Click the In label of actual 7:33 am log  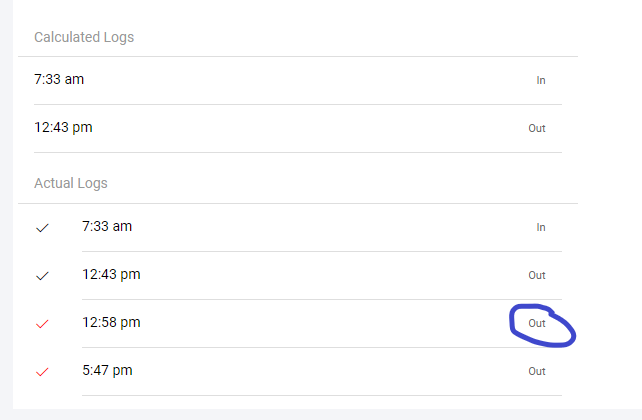click(x=541, y=227)
